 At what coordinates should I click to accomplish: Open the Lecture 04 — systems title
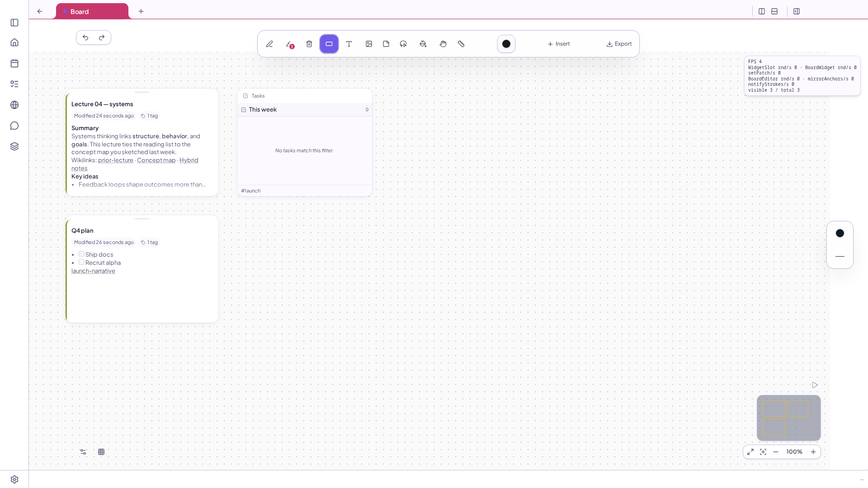102,104
